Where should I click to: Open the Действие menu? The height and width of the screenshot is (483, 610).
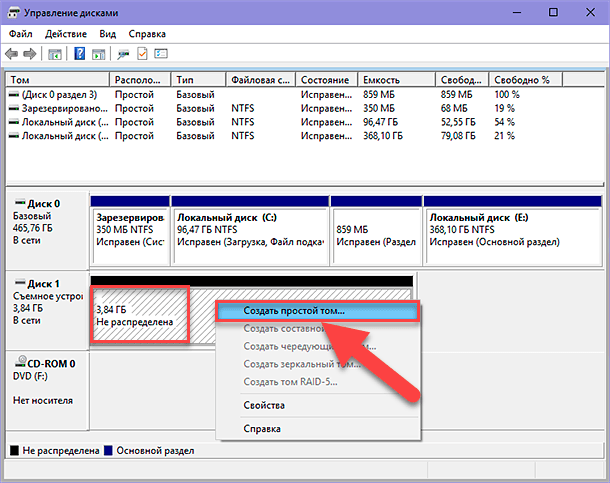click(x=66, y=34)
